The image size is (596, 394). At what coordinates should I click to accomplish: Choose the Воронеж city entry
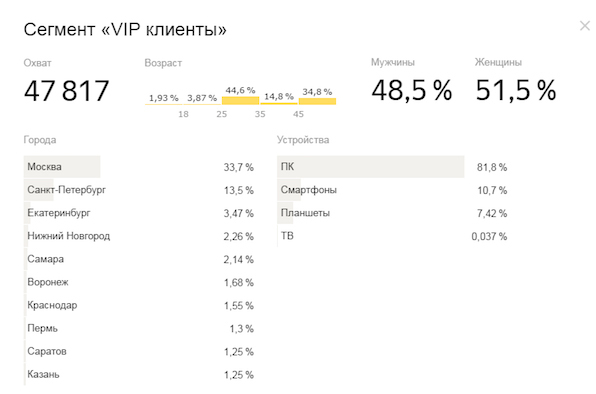(x=139, y=282)
